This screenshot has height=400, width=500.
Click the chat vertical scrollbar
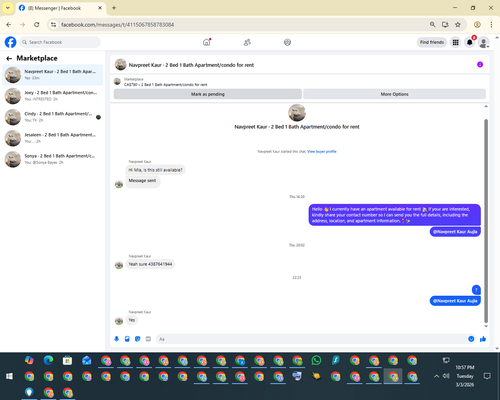(x=486, y=220)
